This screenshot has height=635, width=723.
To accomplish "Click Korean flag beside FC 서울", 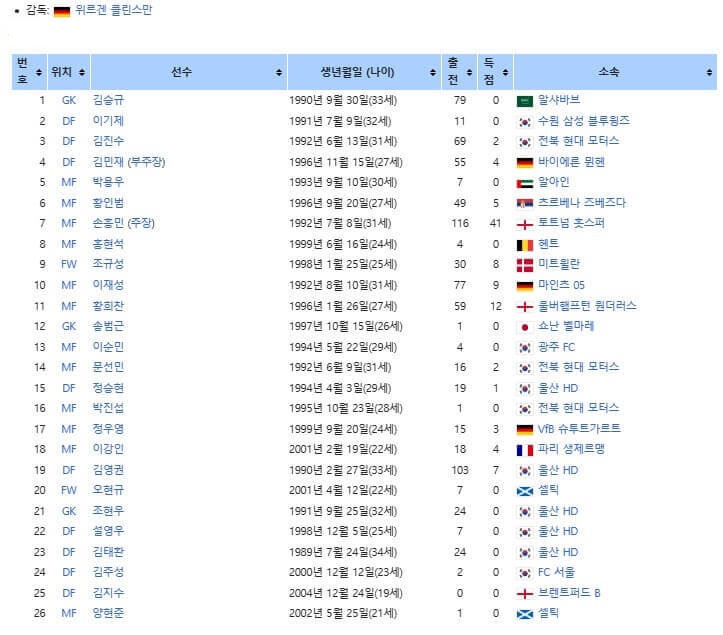I will pos(525,573).
